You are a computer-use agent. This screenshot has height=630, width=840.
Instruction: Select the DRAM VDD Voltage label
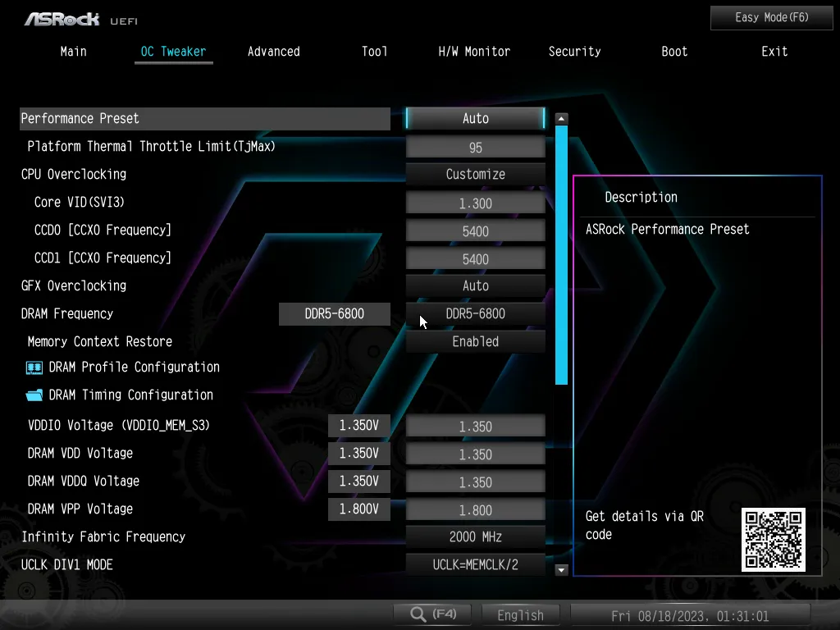80,453
